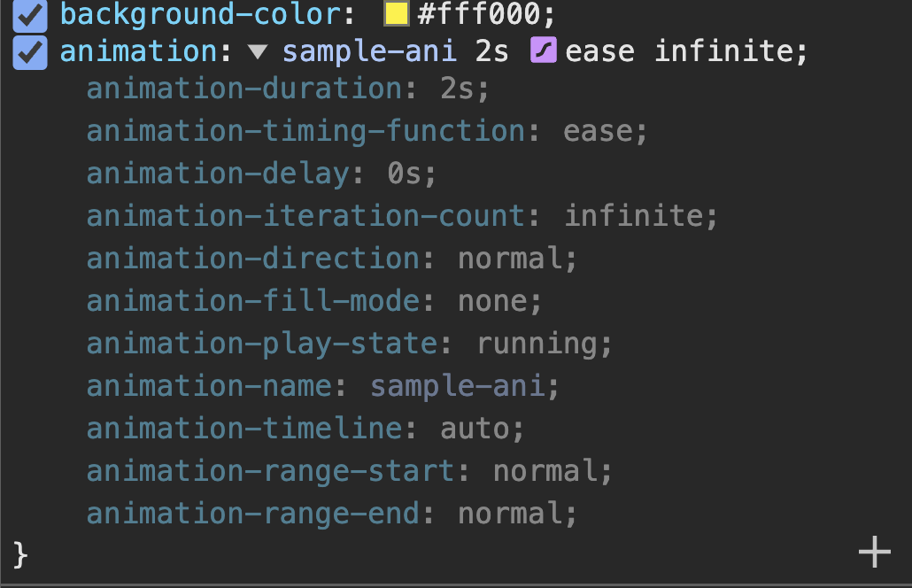This screenshot has width=912, height=588.
Task: Select the animation-iteration-count longhand row
Action: click(x=402, y=216)
